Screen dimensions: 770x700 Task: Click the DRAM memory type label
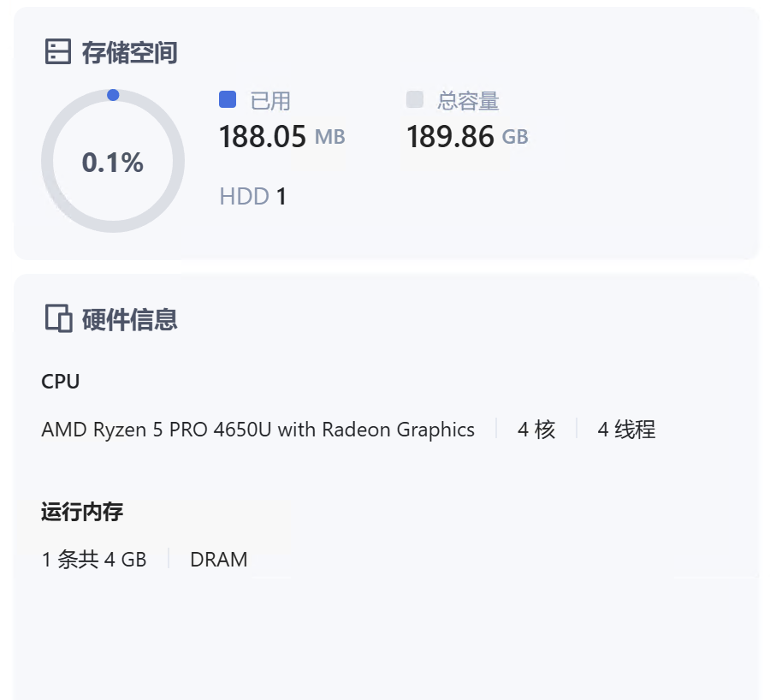pos(219,559)
